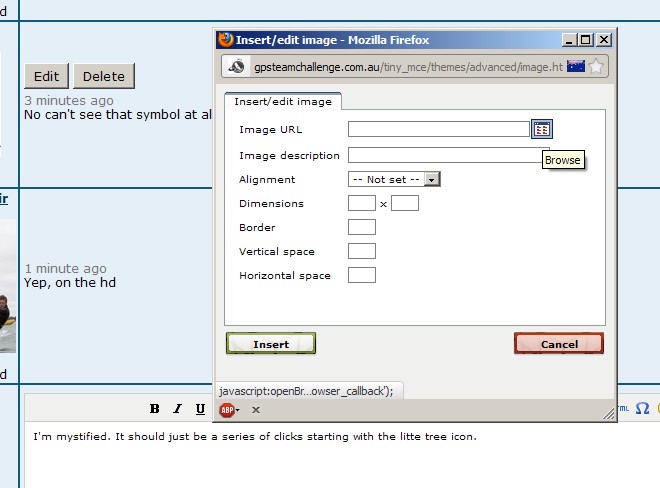Click the Australian flag icon in address bar

(x=575, y=66)
